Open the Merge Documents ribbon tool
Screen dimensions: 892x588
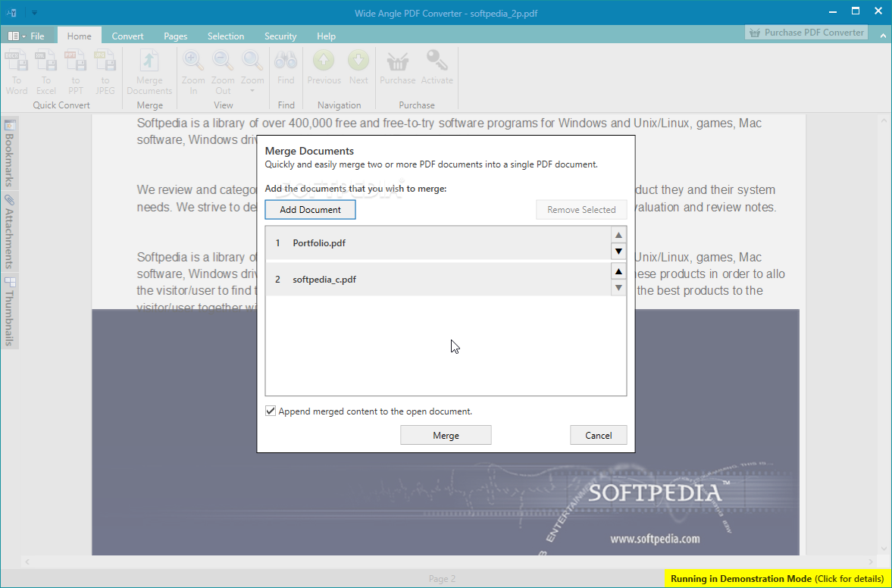point(149,72)
